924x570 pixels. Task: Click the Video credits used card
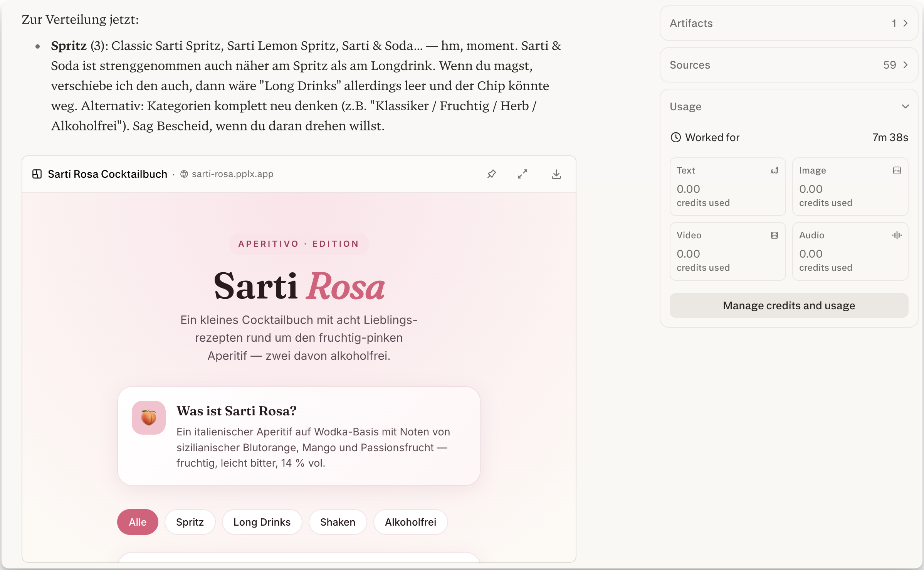(727, 251)
